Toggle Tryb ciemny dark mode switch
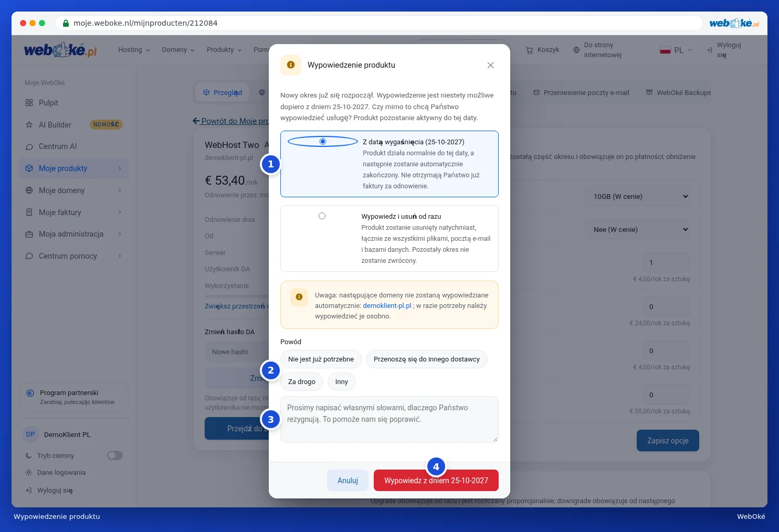779x532 pixels. tap(115, 455)
